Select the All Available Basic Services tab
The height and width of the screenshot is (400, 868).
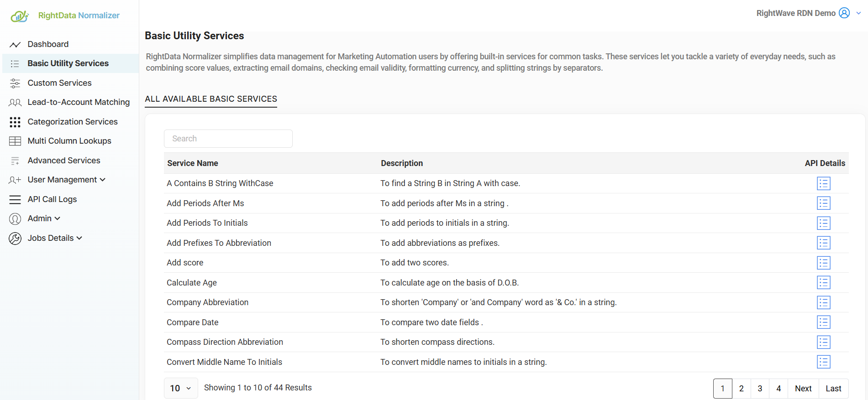click(x=211, y=99)
